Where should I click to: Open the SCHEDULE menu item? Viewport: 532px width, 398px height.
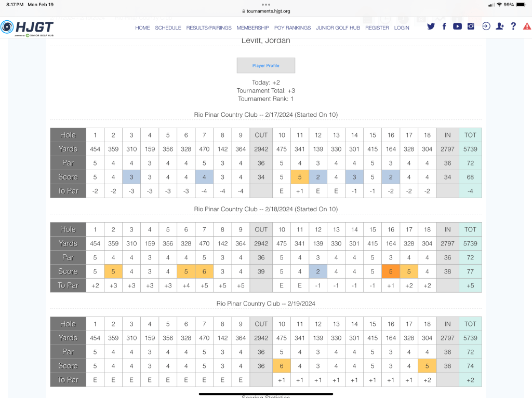(x=168, y=28)
